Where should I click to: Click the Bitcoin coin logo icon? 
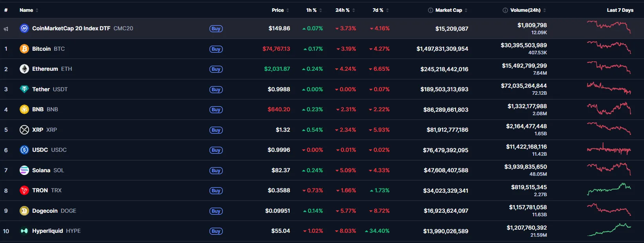[x=24, y=49]
